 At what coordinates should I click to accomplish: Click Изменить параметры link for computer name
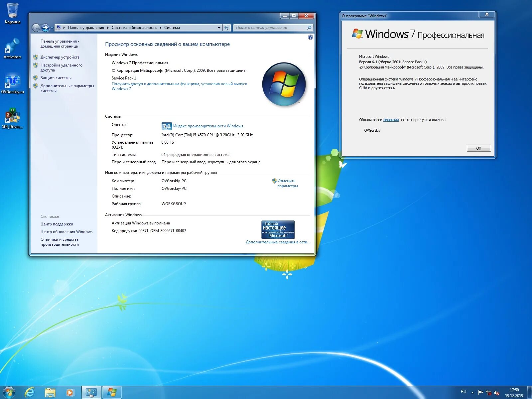287,183
